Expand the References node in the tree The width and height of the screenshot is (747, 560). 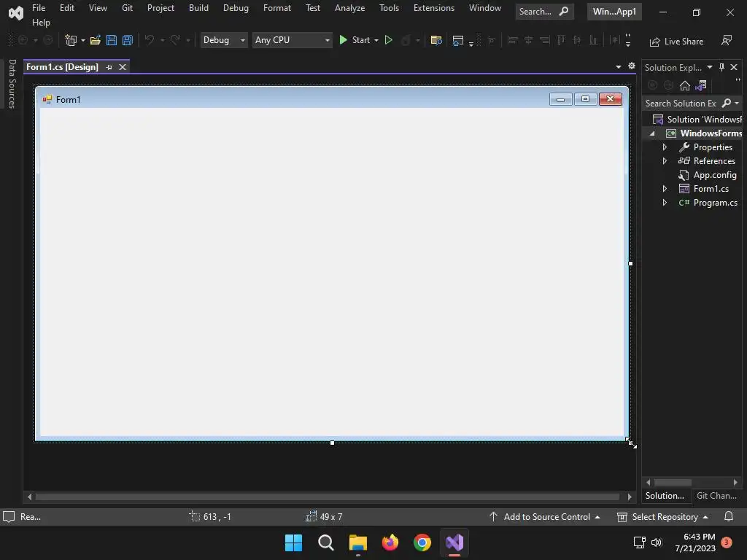pyautogui.click(x=665, y=161)
